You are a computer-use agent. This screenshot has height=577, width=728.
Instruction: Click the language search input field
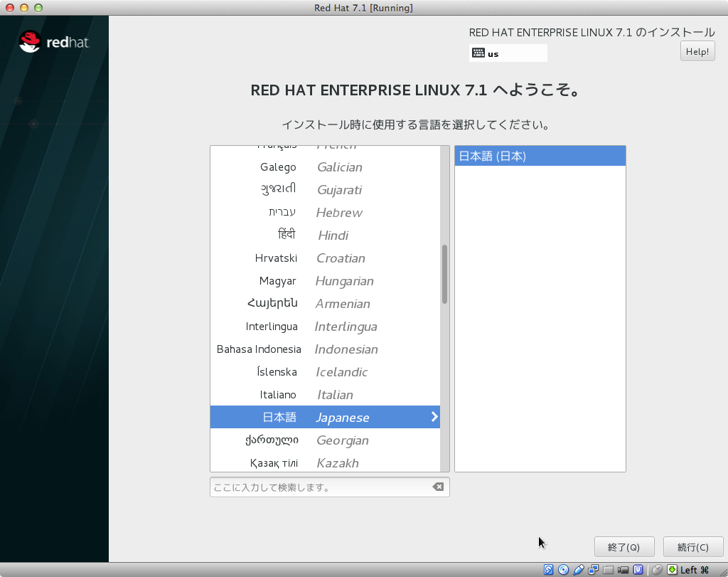point(330,487)
